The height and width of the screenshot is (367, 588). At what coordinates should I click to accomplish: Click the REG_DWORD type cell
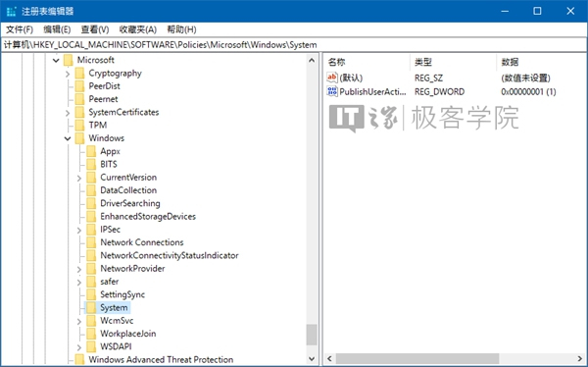pyautogui.click(x=439, y=91)
